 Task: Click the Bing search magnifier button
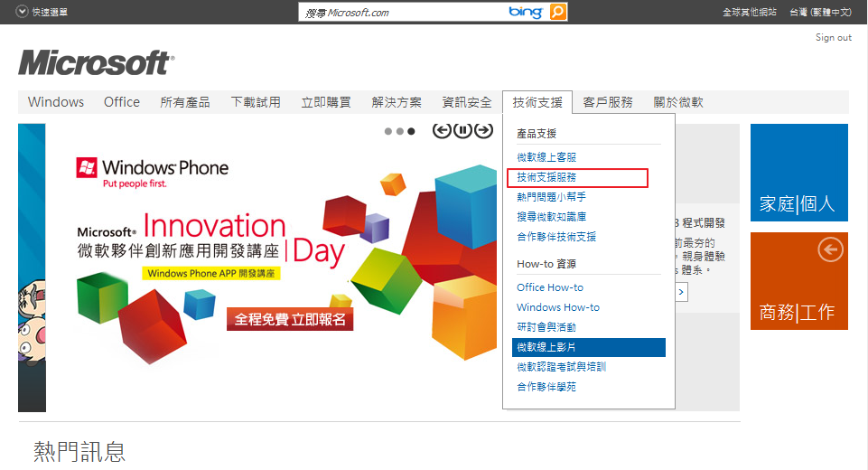pos(558,12)
